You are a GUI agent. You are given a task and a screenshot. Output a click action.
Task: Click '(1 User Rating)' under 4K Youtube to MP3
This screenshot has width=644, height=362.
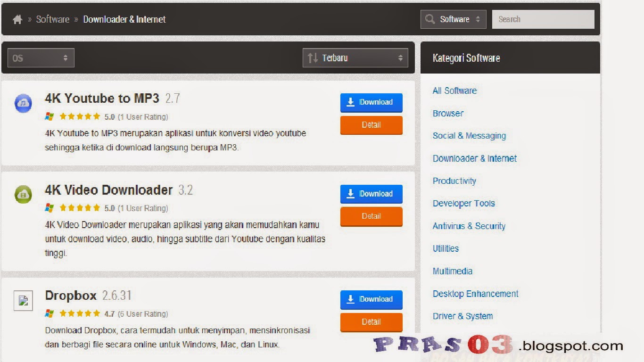(143, 117)
